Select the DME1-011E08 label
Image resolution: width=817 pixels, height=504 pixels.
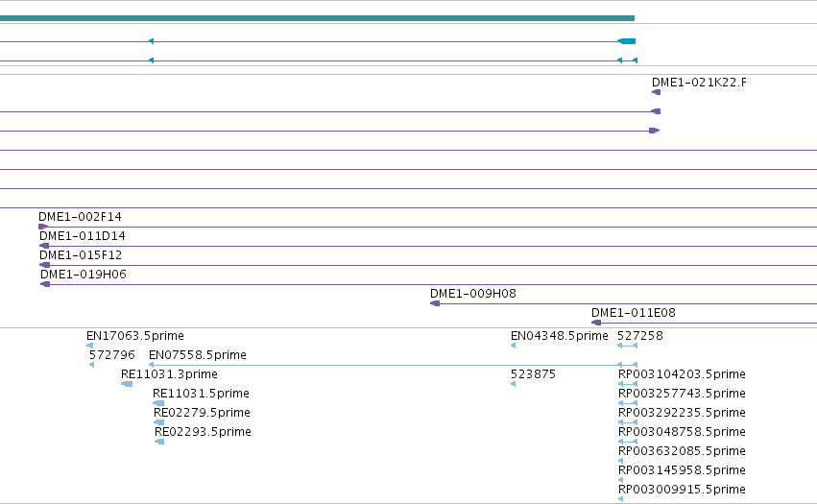634,313
